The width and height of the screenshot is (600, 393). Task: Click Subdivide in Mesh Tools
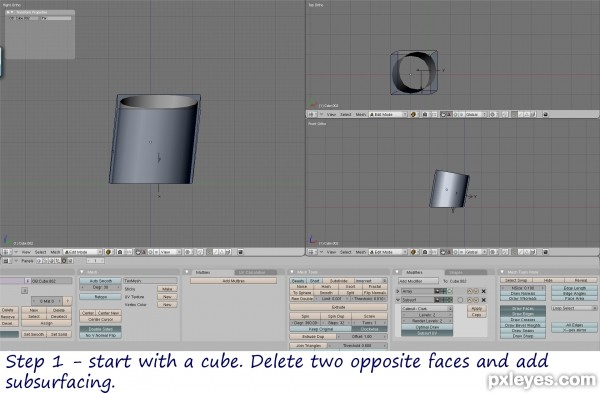(339, 281)
